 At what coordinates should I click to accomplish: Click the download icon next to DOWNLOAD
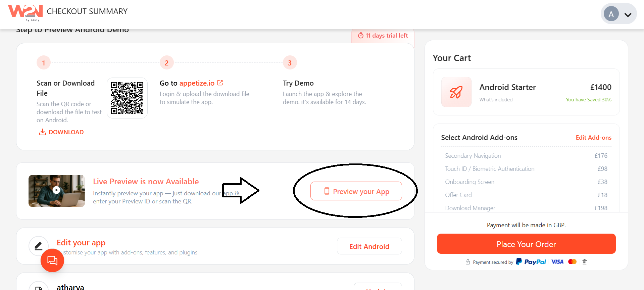click(x=42, y=132)
